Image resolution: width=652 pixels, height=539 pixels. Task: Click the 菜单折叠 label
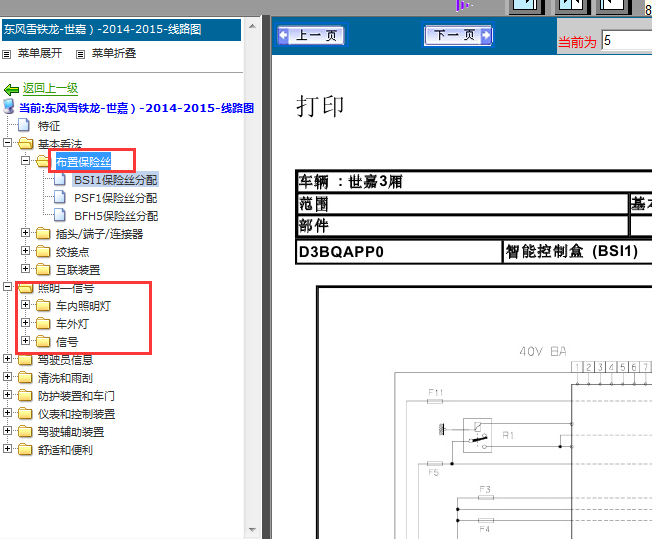(x=114, y=53)
